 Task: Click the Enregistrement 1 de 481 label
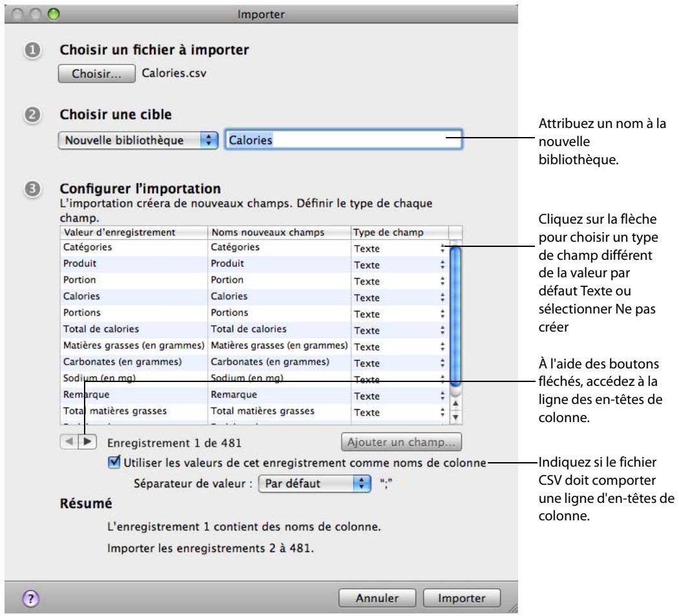(x=174, y=443)
